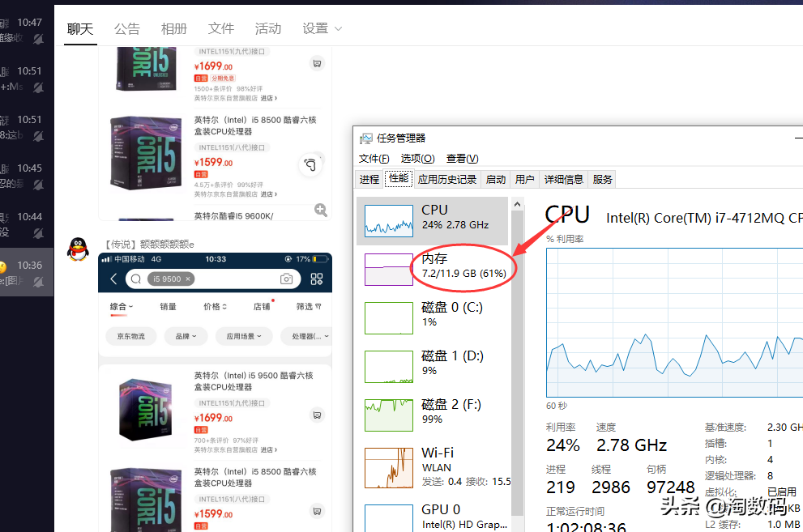Image resolution: width=803 pixels, height=532 pixels.
Task: Click mute bell icon on 10:47 chat
Action: pos(38,39)
